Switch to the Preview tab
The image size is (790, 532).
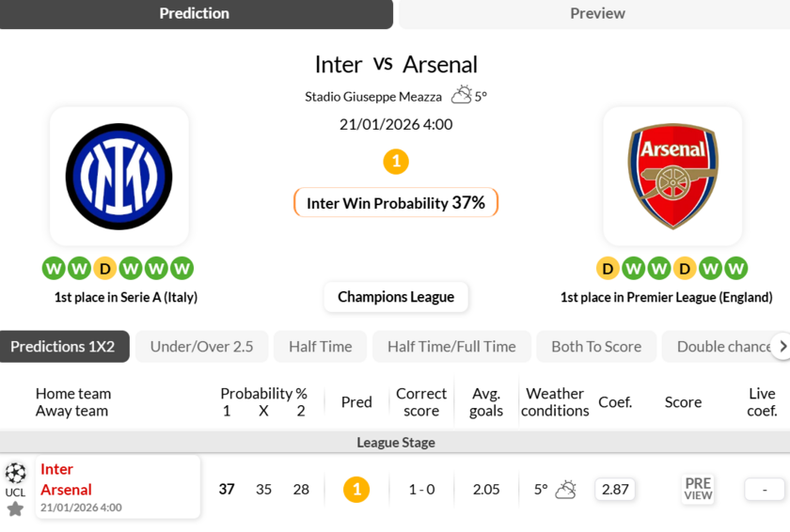596,14
